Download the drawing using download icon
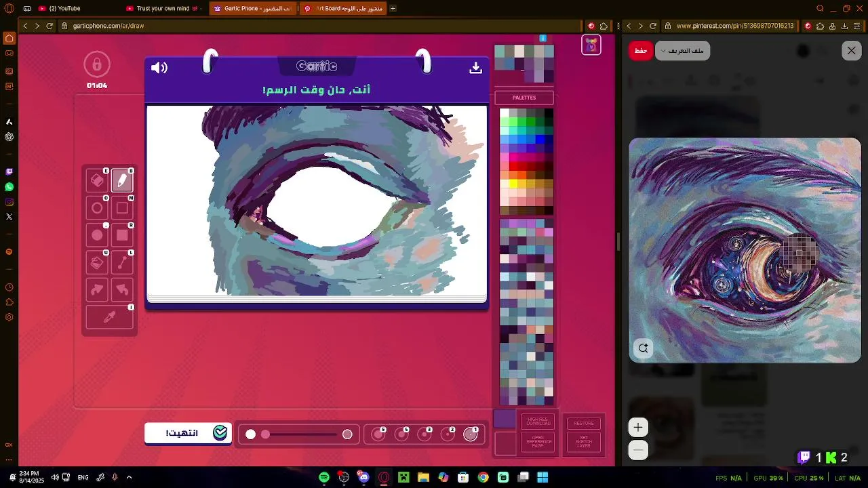 coord(476,67)
